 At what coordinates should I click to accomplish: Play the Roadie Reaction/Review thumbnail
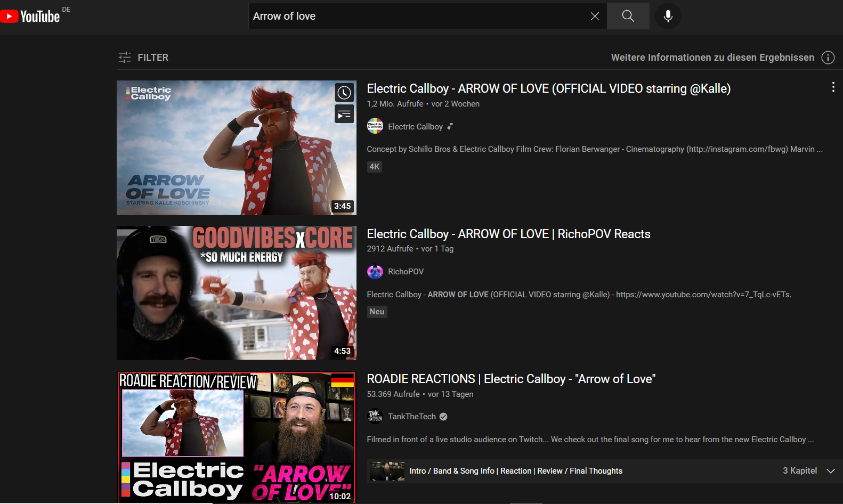[236, 437]
